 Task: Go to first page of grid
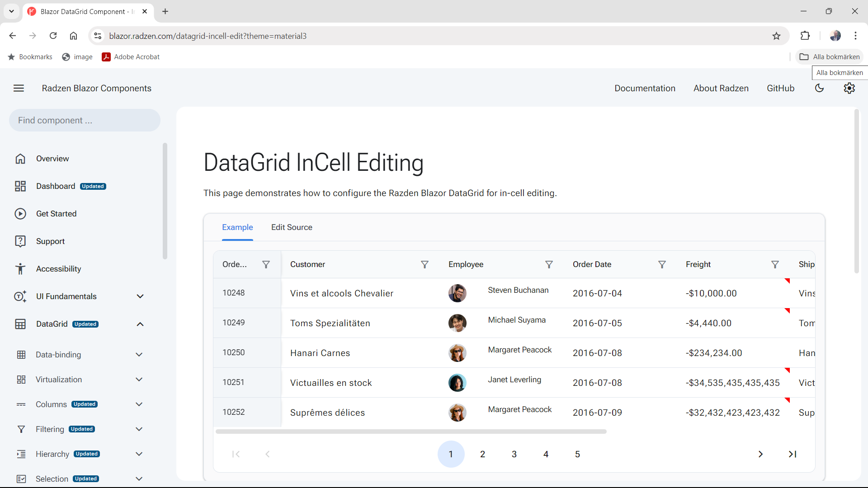236,454
